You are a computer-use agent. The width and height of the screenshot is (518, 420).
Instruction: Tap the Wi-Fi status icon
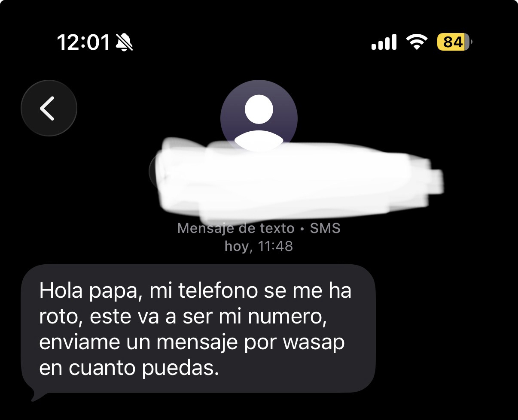coord(417,42)
